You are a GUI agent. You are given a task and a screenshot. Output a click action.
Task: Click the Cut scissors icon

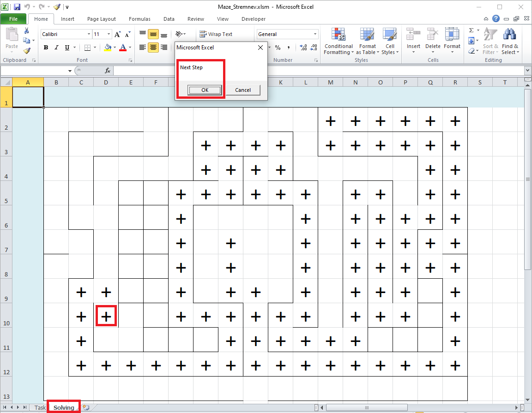pyautogui.click(x=26, y=31)
